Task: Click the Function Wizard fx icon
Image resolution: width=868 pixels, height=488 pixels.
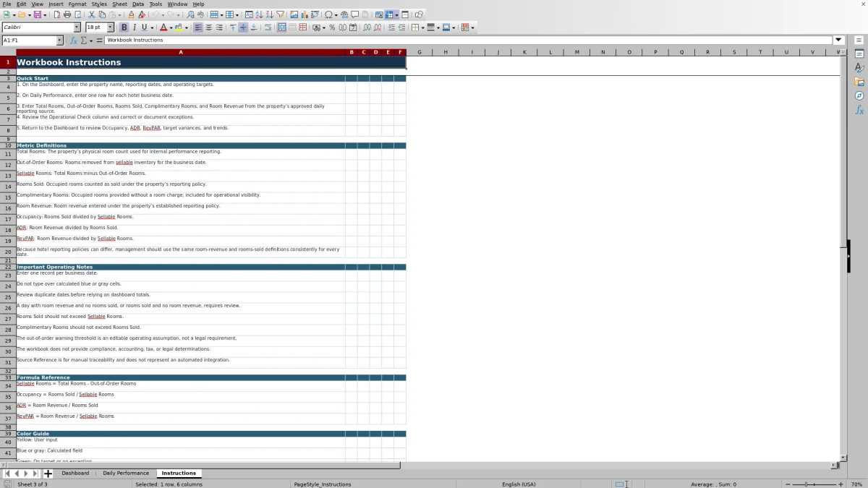Action: [x=74, y=40]
